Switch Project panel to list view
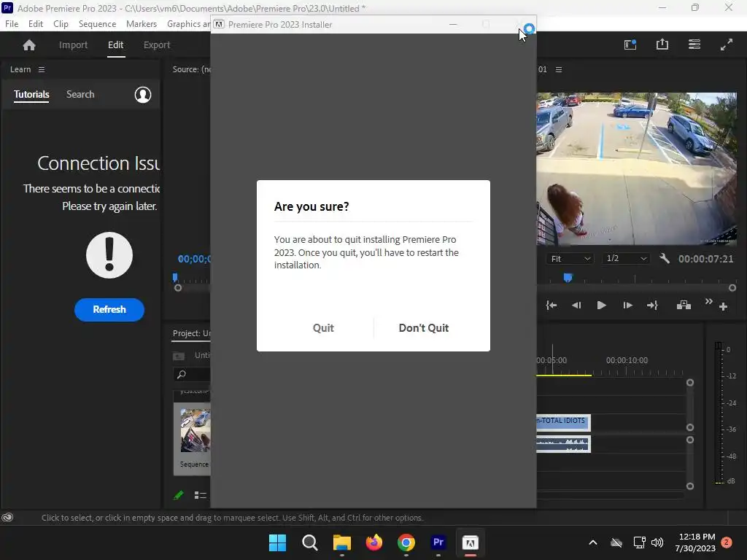Image resolution: width=747 pixels, height=560 pixels. pos(200,495)
